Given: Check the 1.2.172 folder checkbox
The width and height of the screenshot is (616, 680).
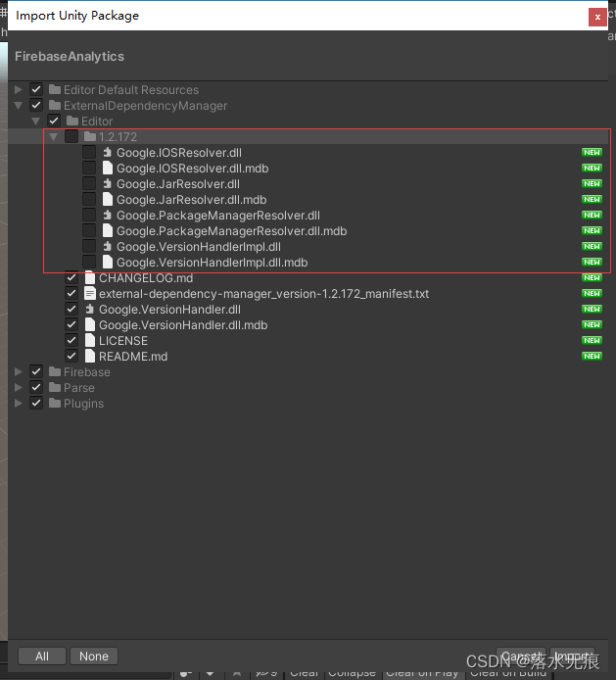Looking at the screenshot, I should [71, 136].
